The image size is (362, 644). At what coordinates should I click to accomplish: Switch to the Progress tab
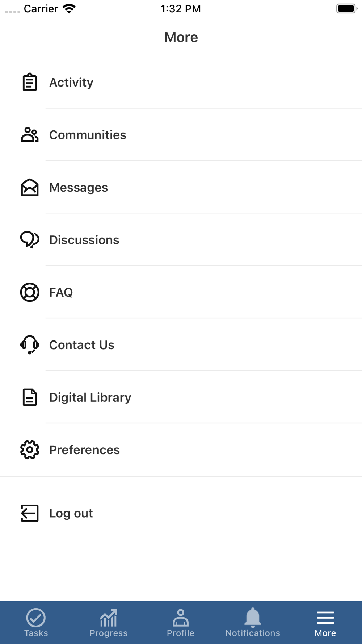coord(109,623)
